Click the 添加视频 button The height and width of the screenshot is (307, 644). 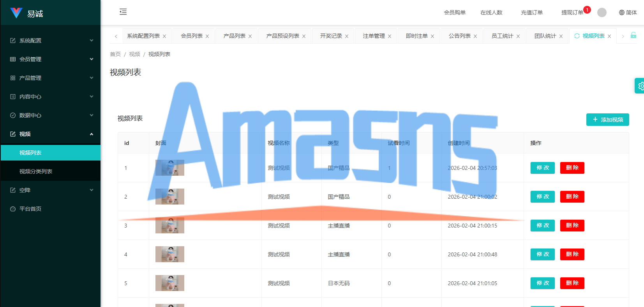click(608, 120)
